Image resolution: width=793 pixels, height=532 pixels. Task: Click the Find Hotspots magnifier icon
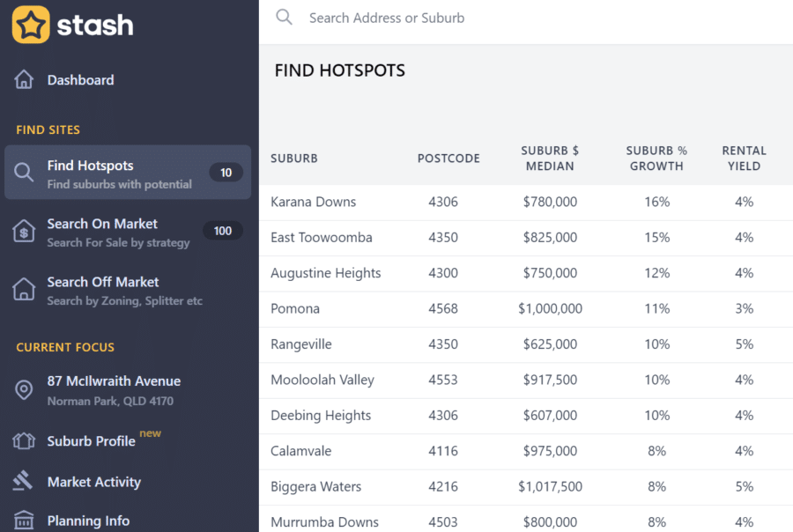(x=24, y=174)
